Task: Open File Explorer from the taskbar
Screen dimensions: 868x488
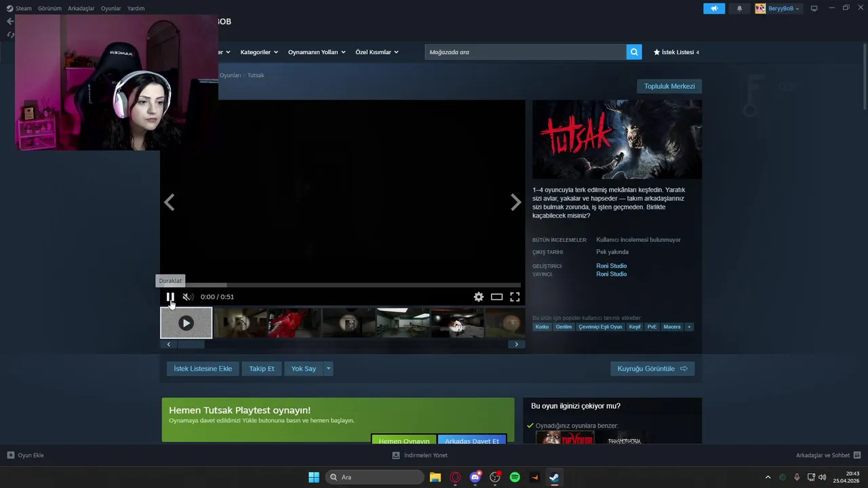Action: (x=435, y=477)
